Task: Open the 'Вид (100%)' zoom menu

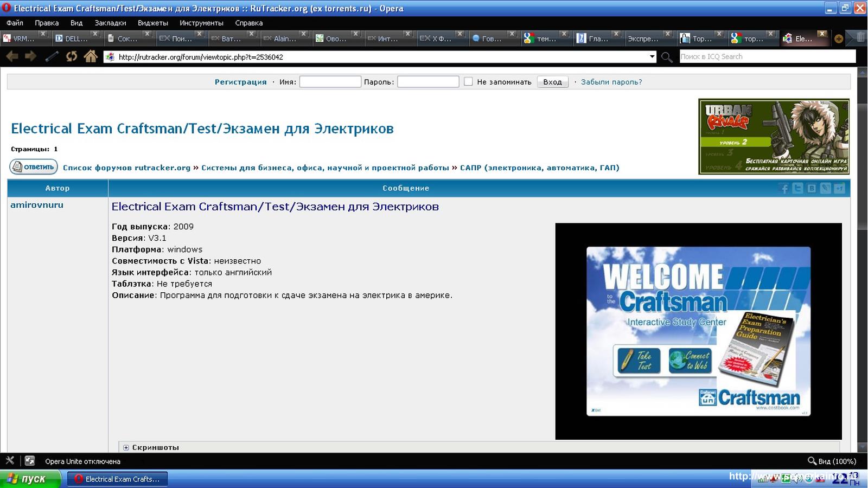Action: (832, 461)
